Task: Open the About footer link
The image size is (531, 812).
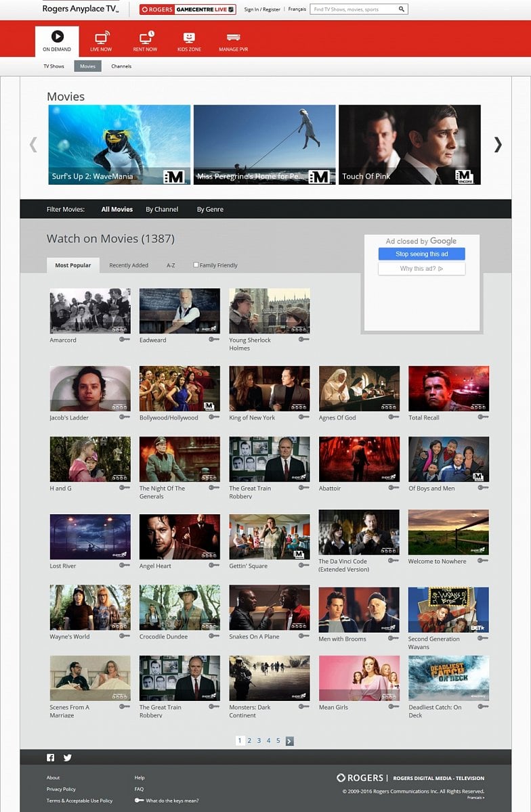Action: (x=53, y=777)
